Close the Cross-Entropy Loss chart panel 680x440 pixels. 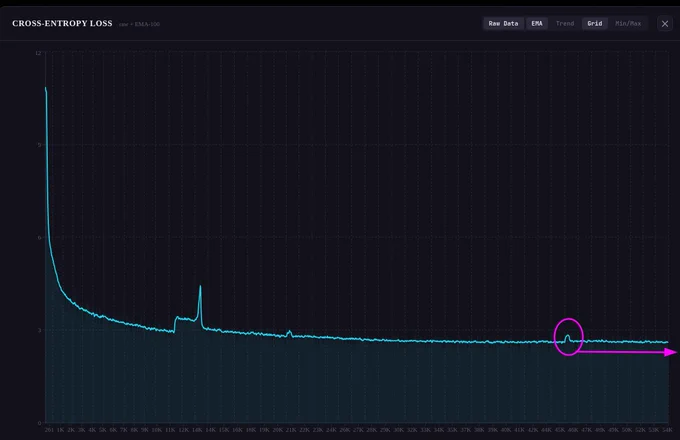pyautogui.click(x=665, y=24)
